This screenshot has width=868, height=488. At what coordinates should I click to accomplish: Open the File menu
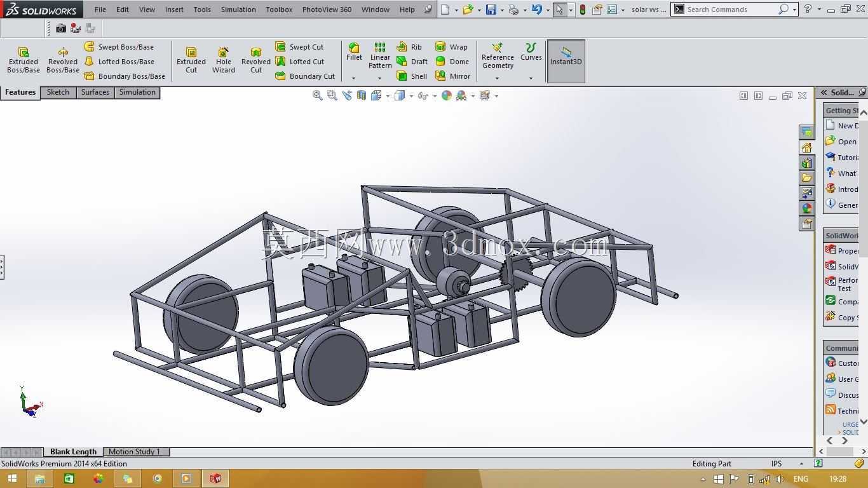(100, 10)
